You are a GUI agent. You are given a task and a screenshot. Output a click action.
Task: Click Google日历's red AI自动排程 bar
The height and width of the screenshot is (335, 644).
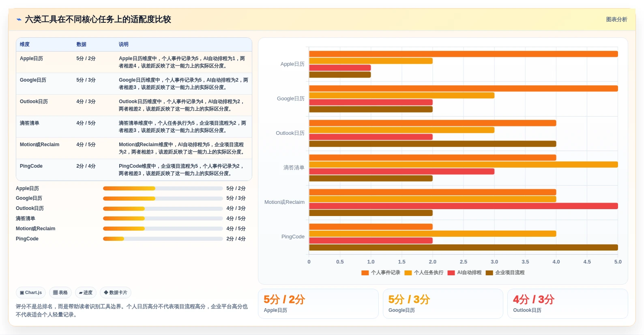coord(371,102)
